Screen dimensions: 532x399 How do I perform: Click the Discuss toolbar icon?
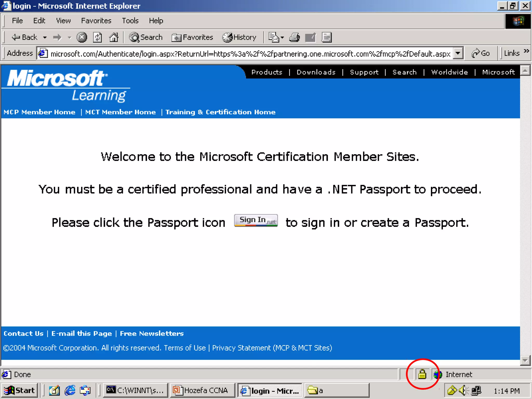tap(327, 37)
